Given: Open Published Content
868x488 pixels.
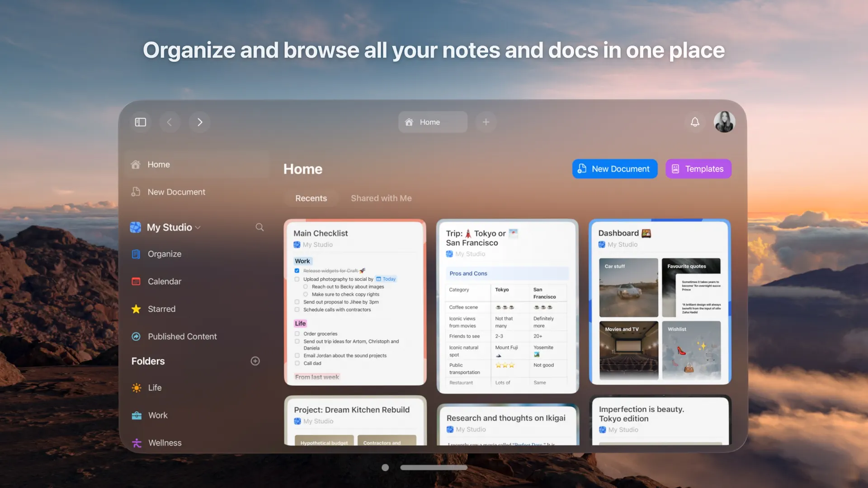Looking at the screenshot, I should pos(182,336).
